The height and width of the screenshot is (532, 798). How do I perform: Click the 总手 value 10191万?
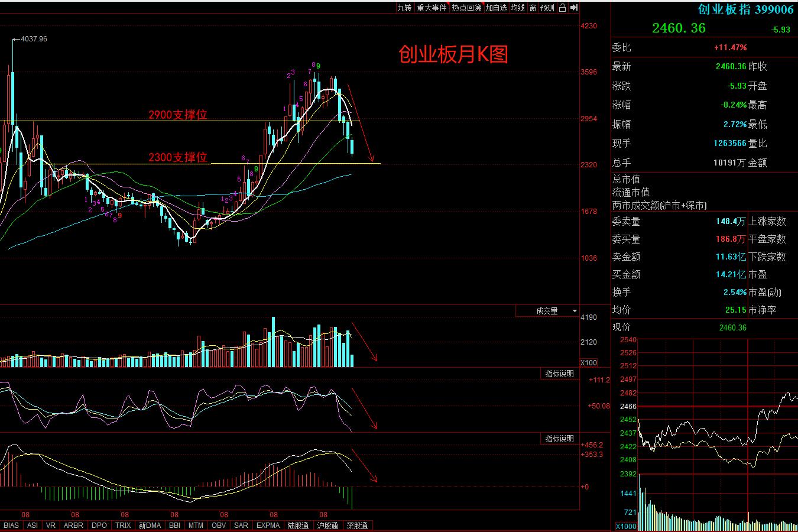[x=731, y=163]
